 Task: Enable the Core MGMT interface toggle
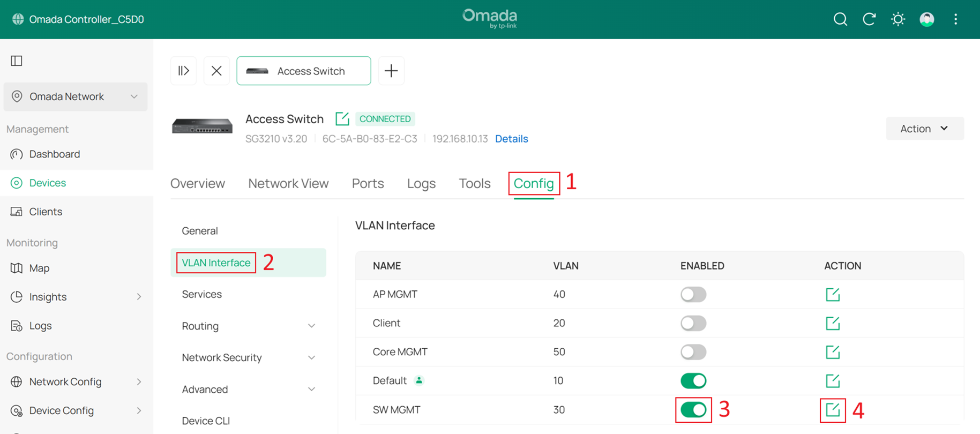tap(693, 352)
